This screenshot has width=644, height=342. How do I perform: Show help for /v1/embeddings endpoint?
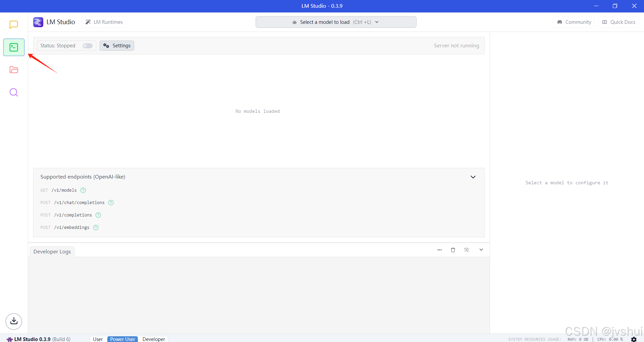(96, 228)
